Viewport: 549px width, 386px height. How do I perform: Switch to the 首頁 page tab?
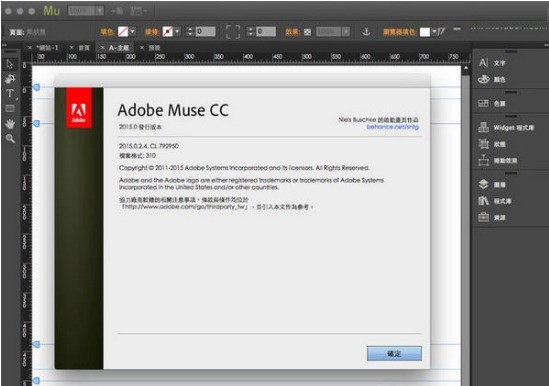tap(84, 48)
